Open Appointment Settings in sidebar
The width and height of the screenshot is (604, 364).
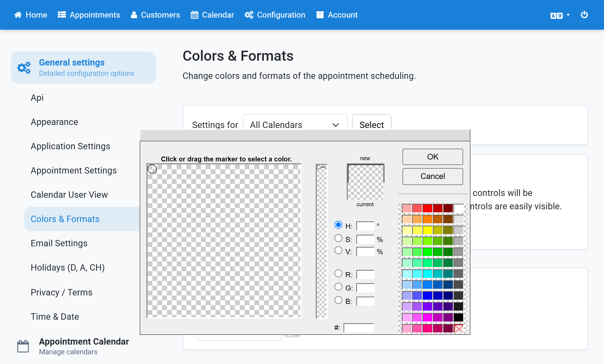(x=74, y=170)
